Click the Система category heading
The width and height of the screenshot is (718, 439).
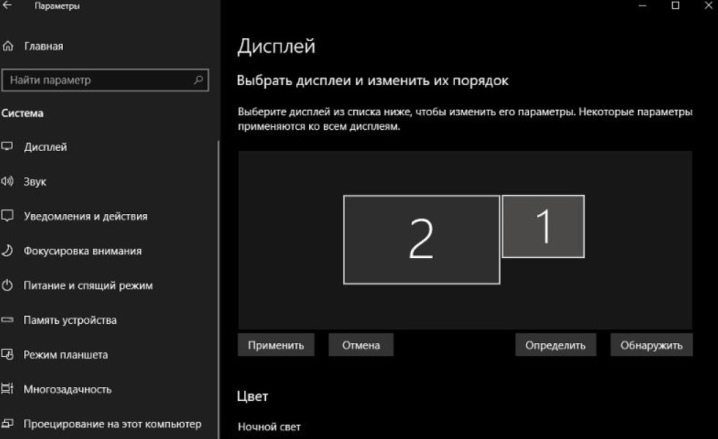[x=22, y=113]
